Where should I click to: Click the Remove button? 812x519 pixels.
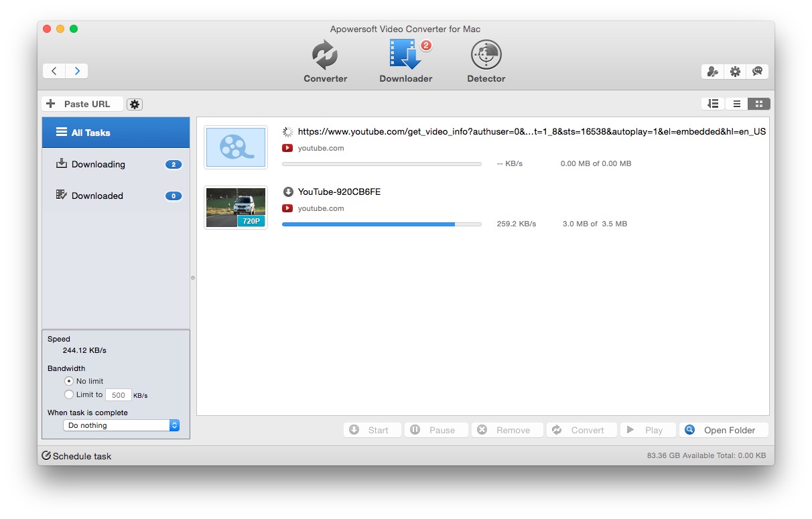(x=507, y=430)
